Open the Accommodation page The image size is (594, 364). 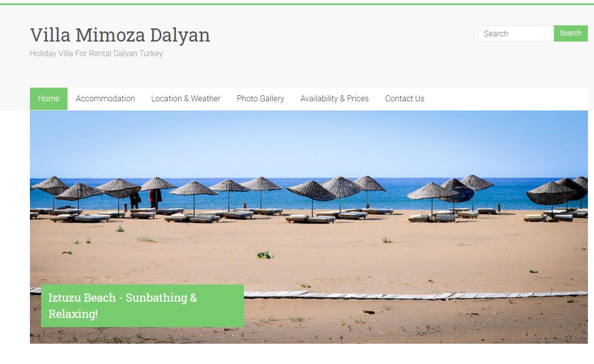106,99
